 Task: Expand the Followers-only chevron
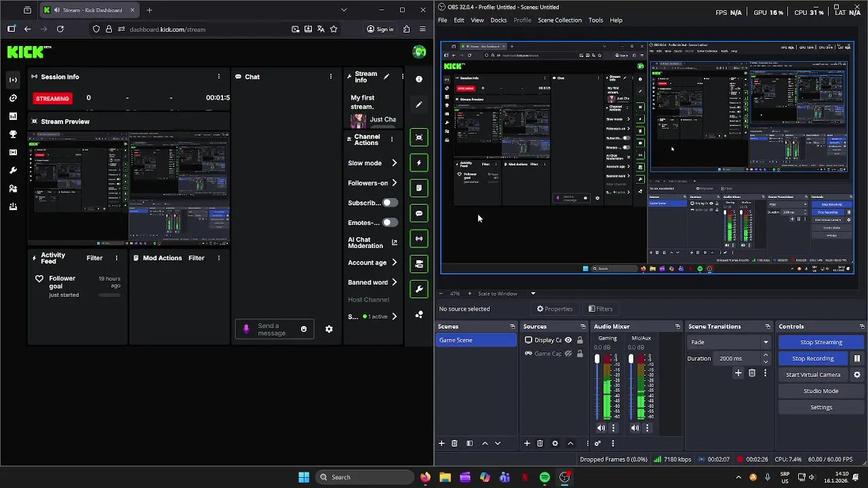click(394, 183)
